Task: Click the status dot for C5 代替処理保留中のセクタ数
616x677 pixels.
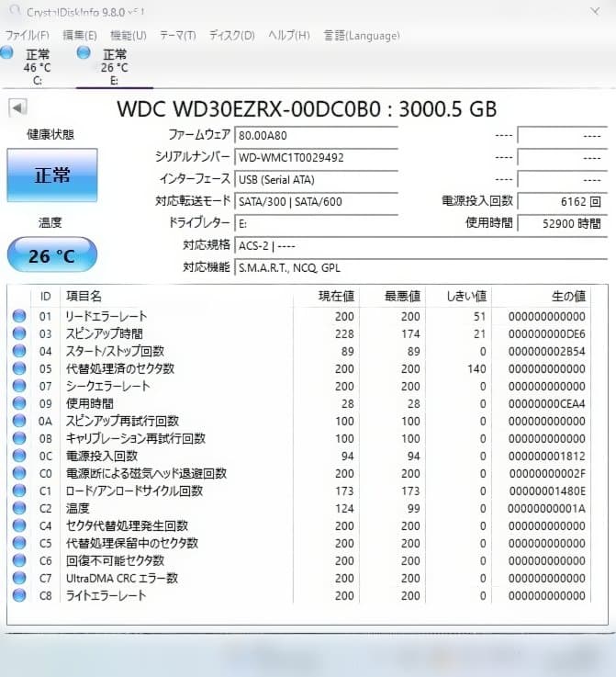Action: pos(19,543)
